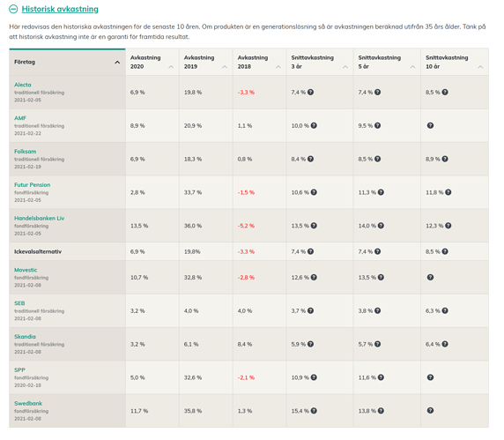Show info for Ickevalsalternativ 5 år 7,4 %

[x=378, y=251]
